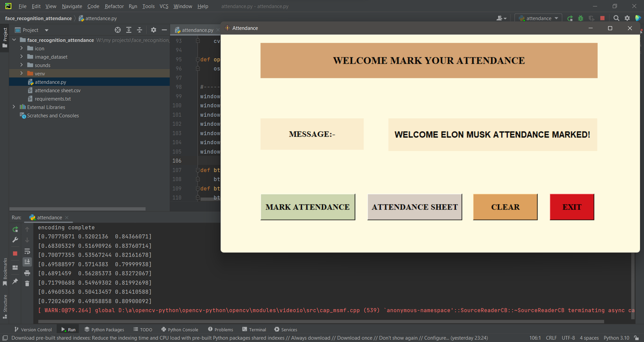Open Search Everywhere magnifier icon
644x342 pixels.
point(616,18)
